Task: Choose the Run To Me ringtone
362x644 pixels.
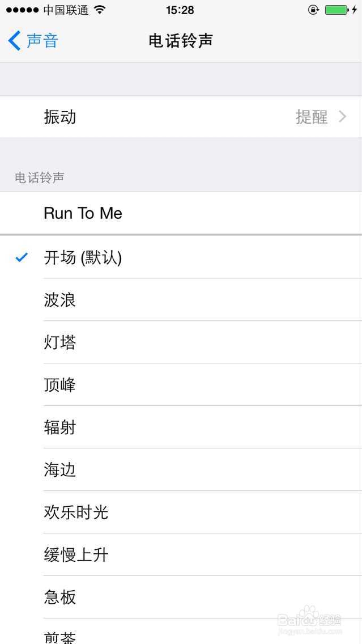Action: 181,213
